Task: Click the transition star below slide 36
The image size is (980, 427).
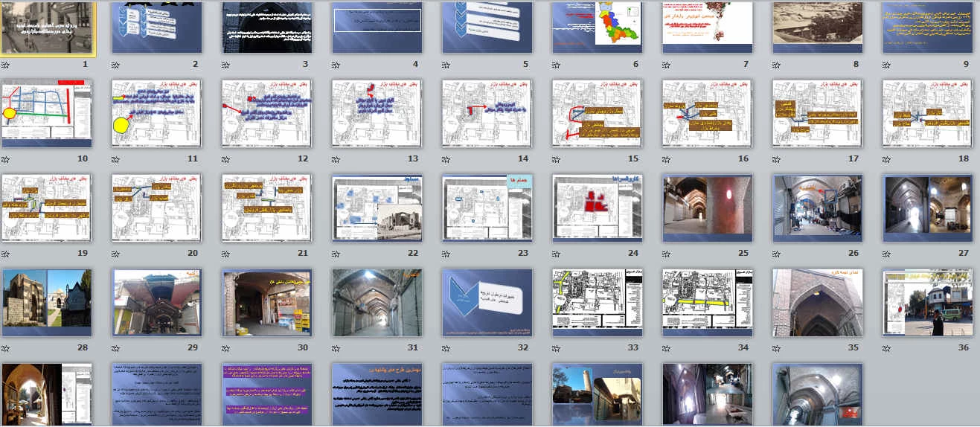Action: tap(887, 348)
